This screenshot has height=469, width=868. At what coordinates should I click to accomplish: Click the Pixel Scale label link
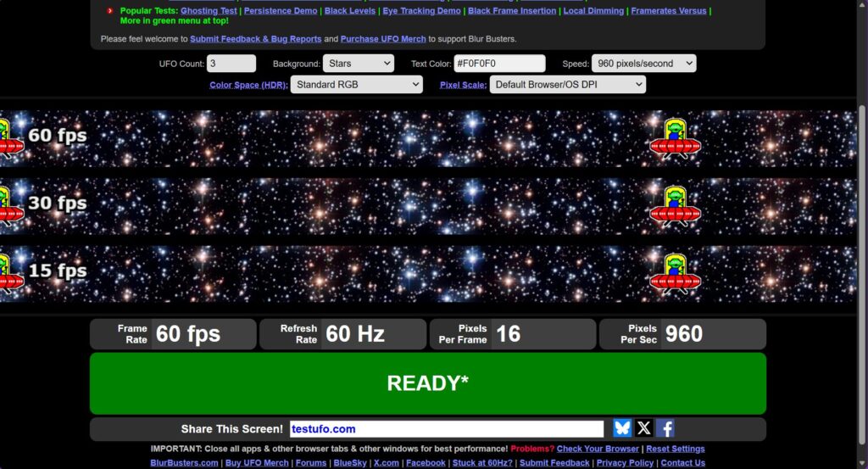(464, 85)
